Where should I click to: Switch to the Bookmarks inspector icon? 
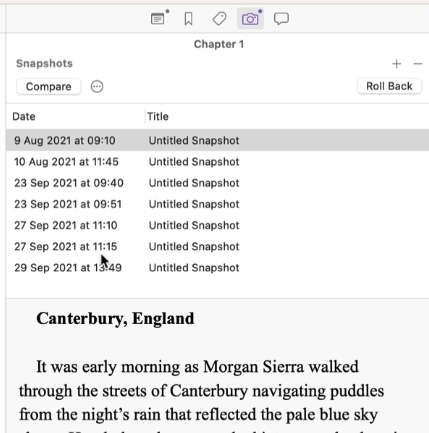188,19
